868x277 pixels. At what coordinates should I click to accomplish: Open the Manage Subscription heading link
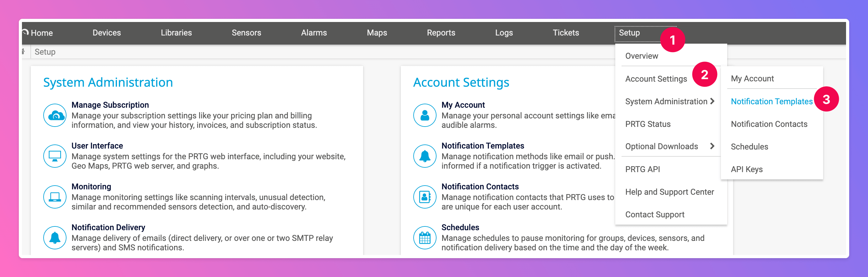click(x=110, y=105)
